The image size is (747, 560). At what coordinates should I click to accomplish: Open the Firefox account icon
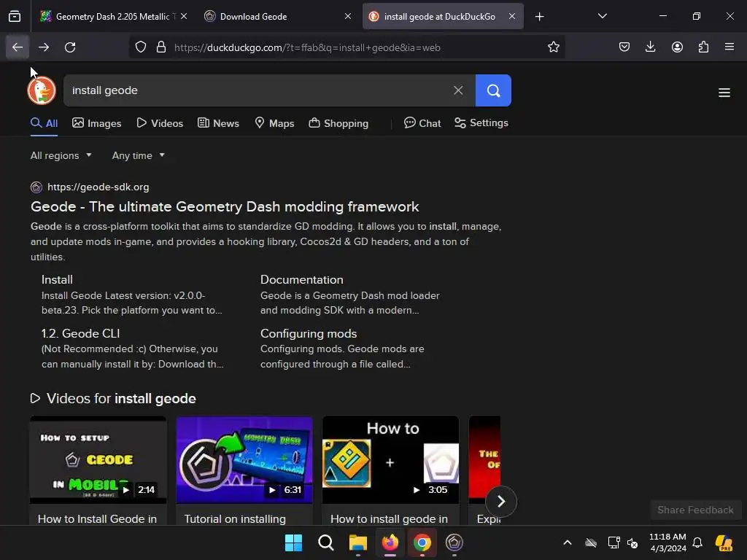click(677, 47)
